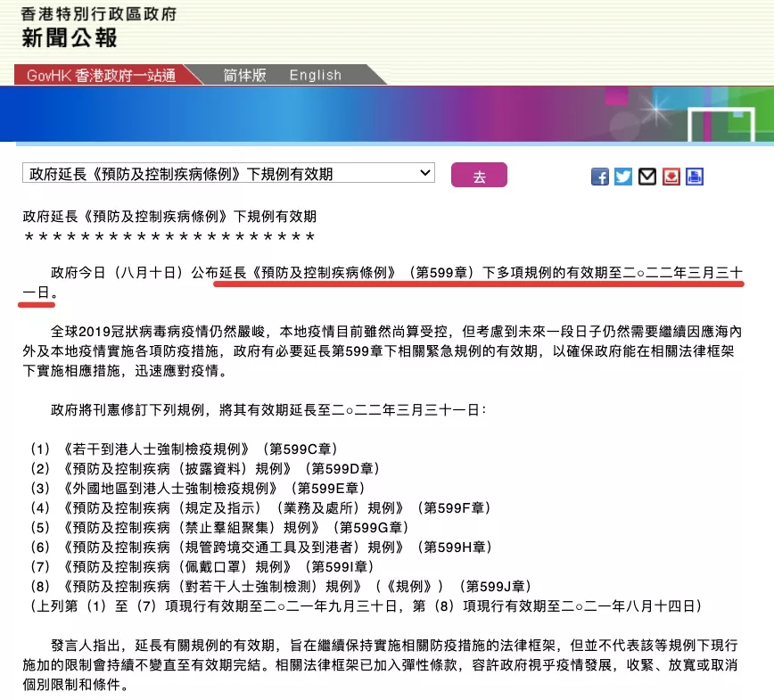Open the GovHK 香港政府一站通 tab
Image resolution: width=774 pixels, height=700 pixels.
tap(102, 75)
